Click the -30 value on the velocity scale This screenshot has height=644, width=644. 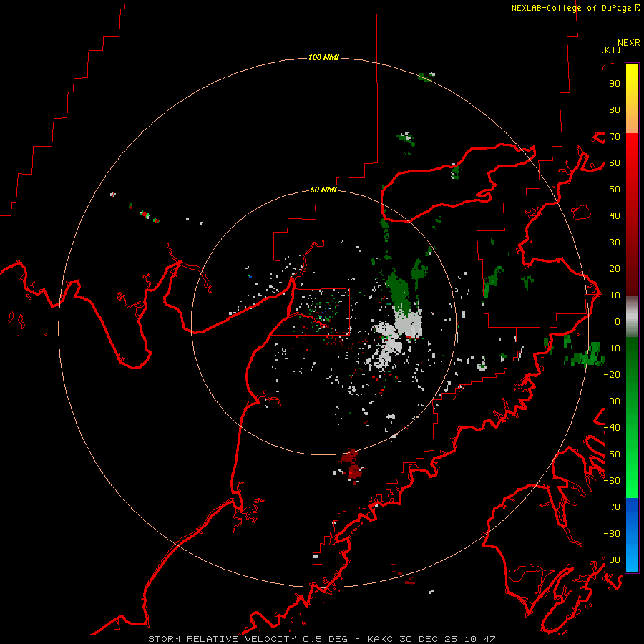tap(612, 401)
